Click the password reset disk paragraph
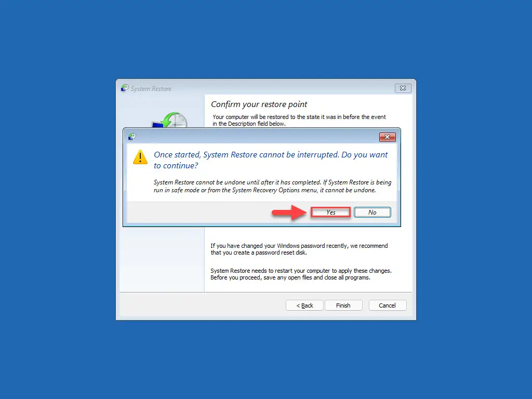Screen dimensions: 532x399 click(x=299, y=249)
